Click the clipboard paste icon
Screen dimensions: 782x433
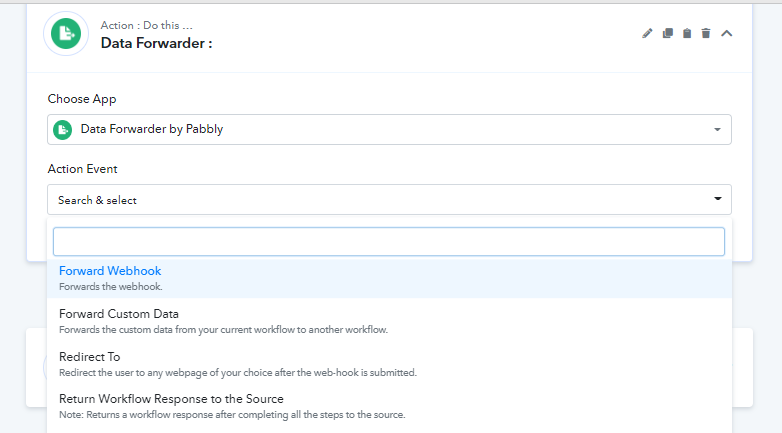687,33
